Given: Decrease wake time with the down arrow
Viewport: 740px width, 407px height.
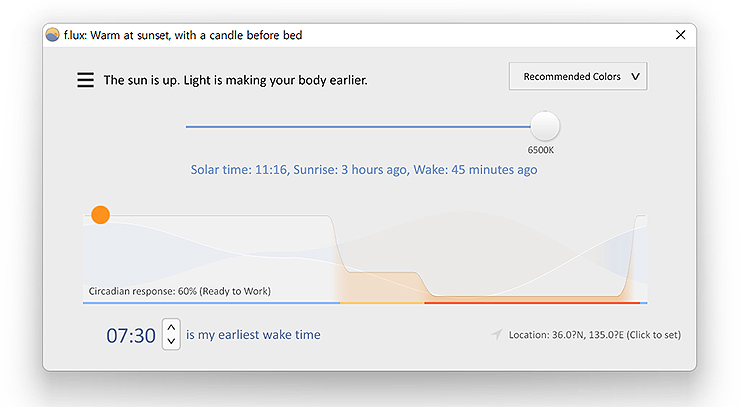Looking at the screenshot, I should click(171, 342).
